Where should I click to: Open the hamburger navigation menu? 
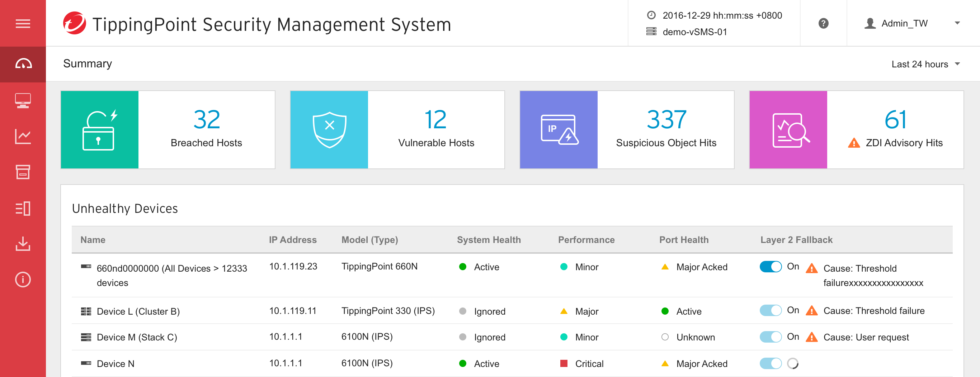pos(23,24)
